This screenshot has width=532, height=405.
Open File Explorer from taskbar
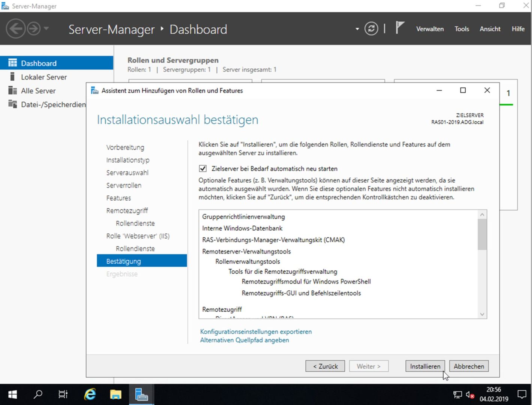[115, 394]
